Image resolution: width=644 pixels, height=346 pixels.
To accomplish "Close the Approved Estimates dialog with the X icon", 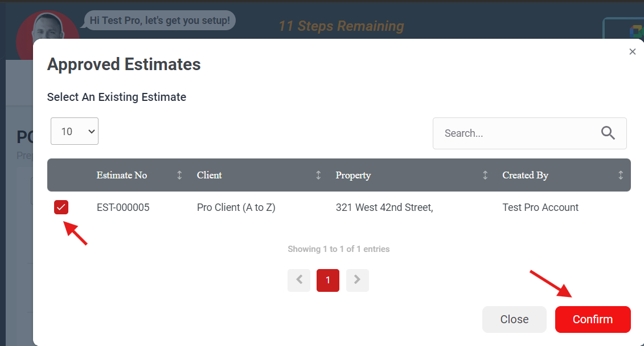I will pos(632,52).
